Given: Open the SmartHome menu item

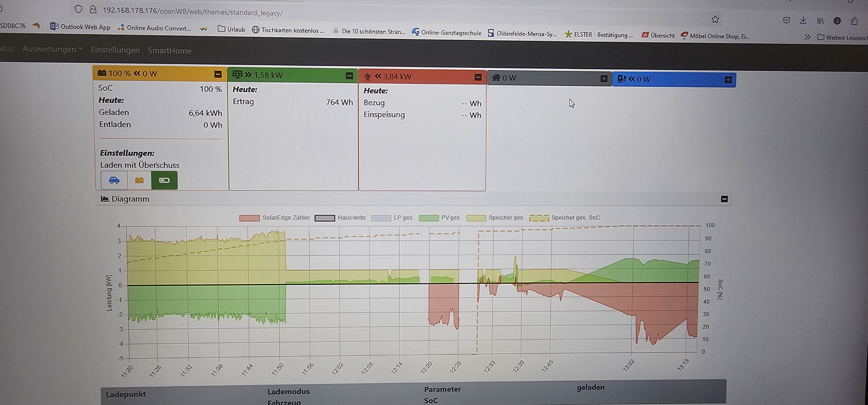Looking at the screenshot, I should pos(169,51).
